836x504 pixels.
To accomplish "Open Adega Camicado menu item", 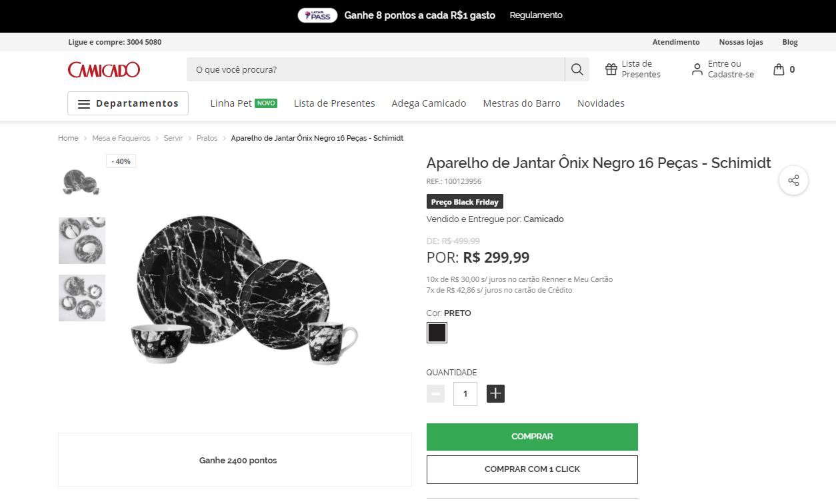I will (x=429, y=103).
